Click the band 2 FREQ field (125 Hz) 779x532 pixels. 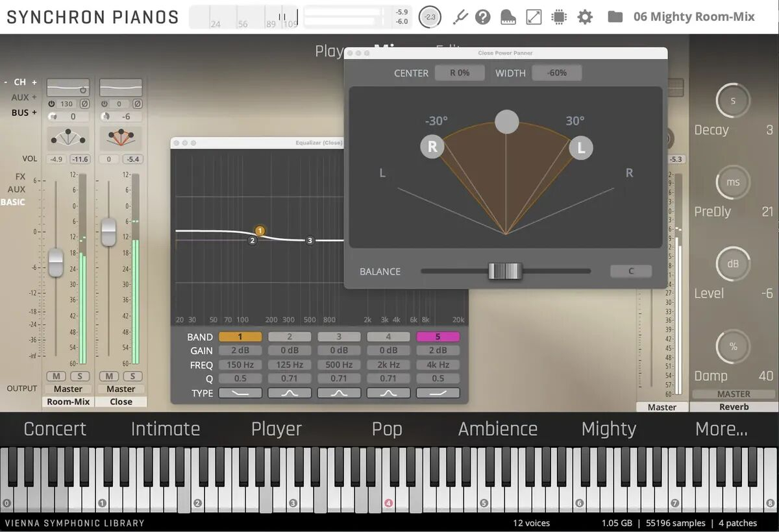290,365
